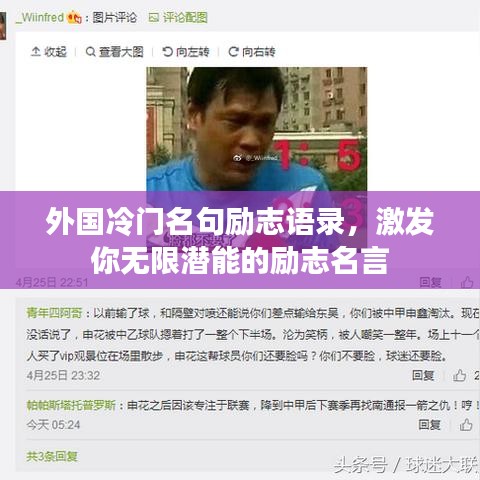Open 帕帕斯塔托普罗斯 user profile
Viewport: 480px width, 480px height.
(71, 405)
